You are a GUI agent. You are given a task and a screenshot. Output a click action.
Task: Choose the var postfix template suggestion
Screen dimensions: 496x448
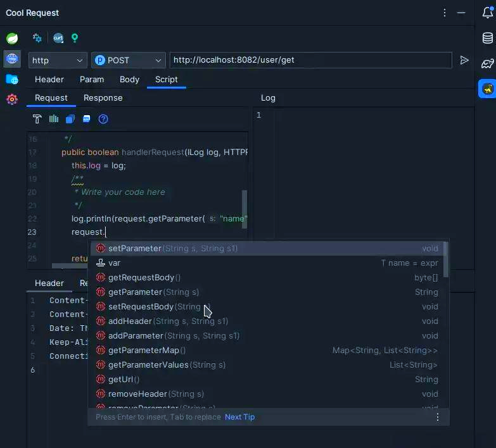point(267,263)
